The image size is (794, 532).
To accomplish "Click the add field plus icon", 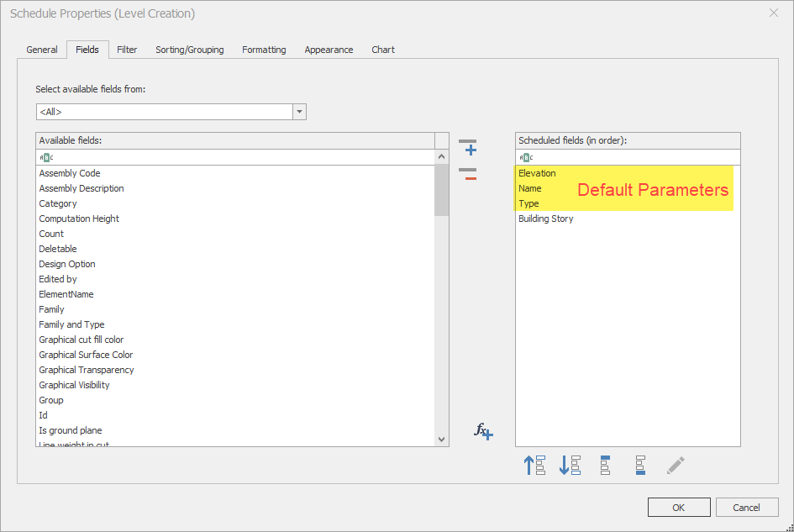I will coord(467,147).
